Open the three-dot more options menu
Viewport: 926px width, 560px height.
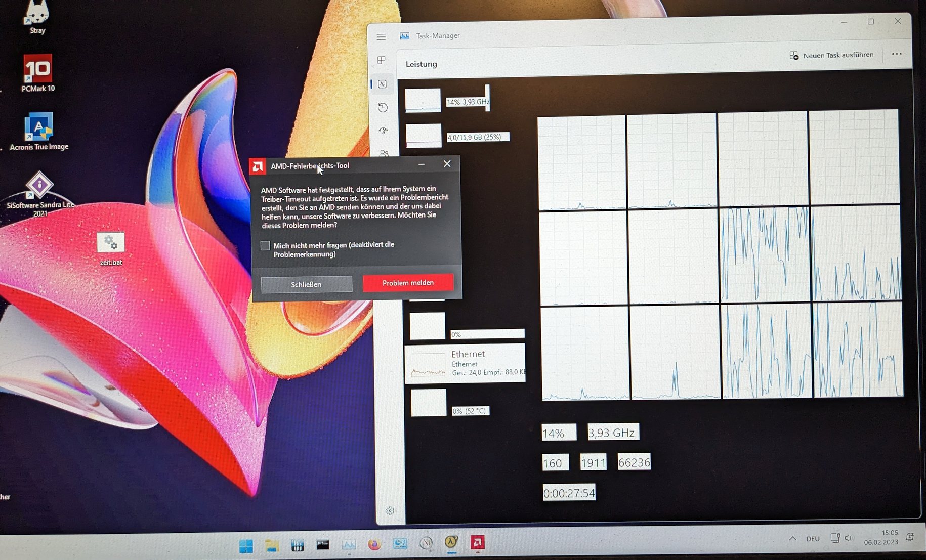tap(896, 54)
